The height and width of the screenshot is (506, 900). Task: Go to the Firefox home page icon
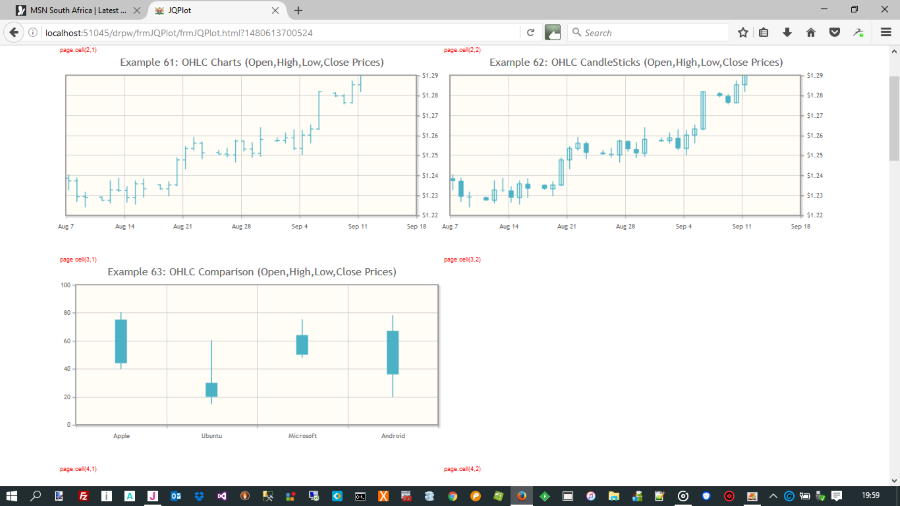[811, 33]
